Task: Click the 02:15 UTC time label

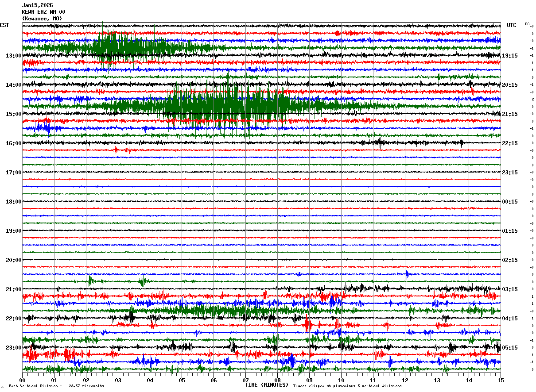Action: click(510, 260)
